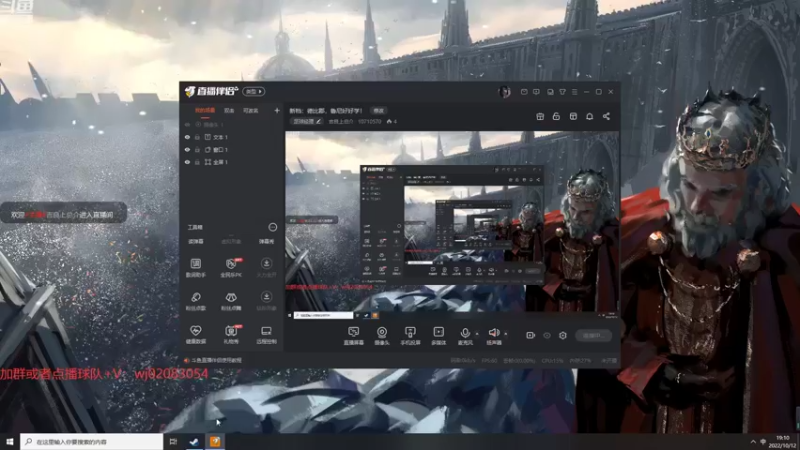
Task: Select the 文本 1 source row
Action: tap(232, 137)
